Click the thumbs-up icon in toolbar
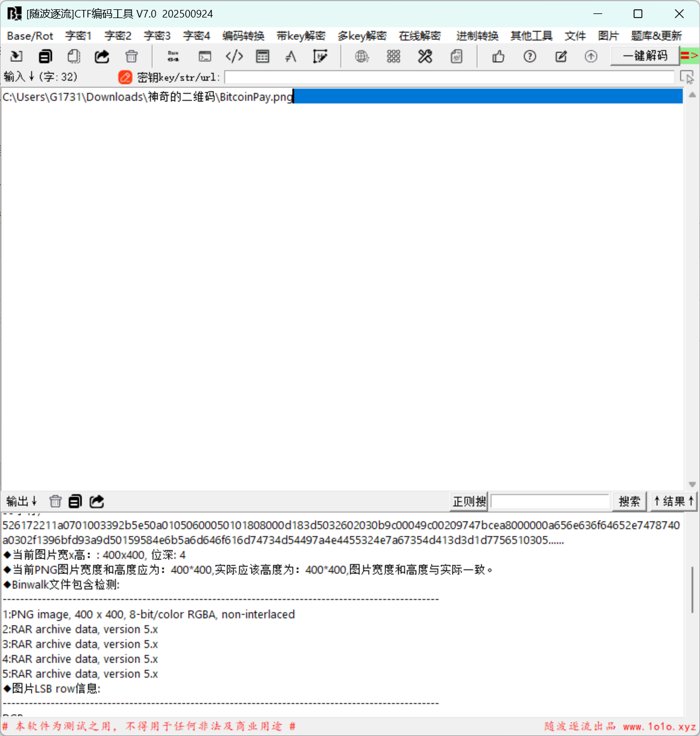Image resolution: width=700 pixels, height=736 pixels. [498, 57]
